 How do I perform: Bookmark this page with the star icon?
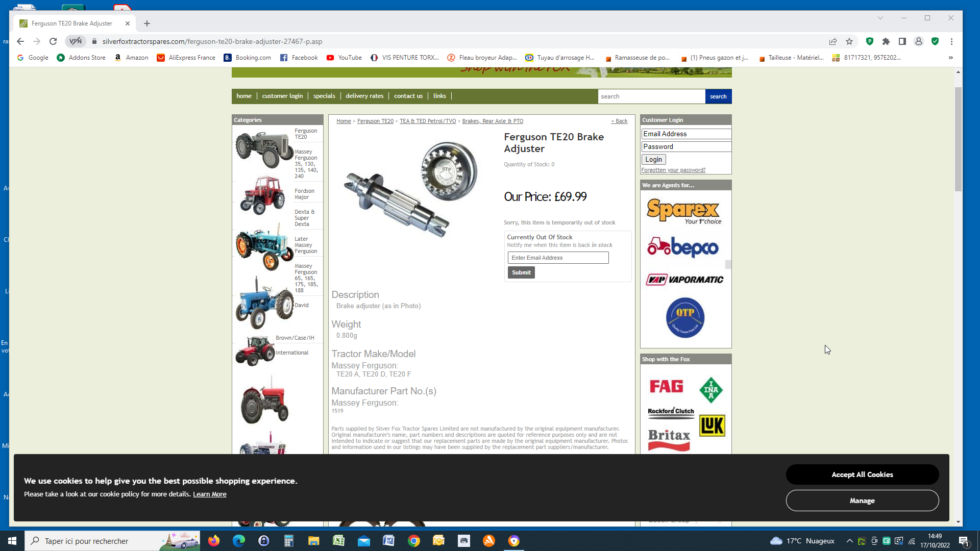849,41
